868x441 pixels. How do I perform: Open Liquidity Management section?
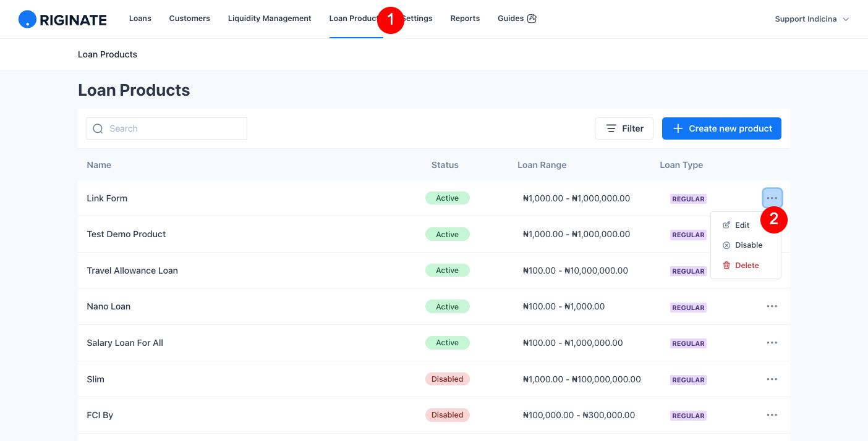pos(270,19)
